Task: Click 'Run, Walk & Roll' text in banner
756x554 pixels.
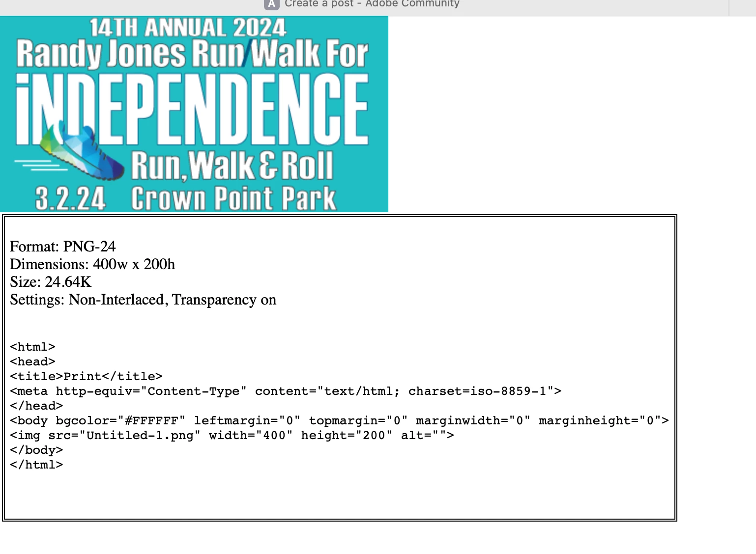Action: 232,166
